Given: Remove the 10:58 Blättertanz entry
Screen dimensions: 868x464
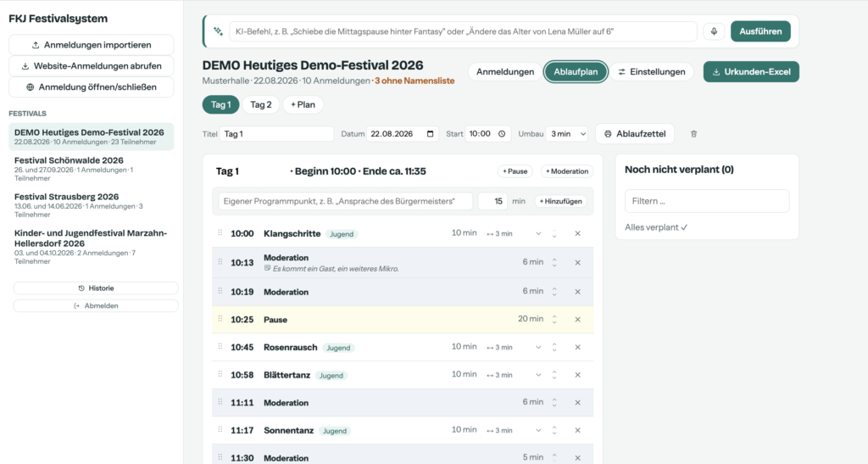Looking at the screenshot, I should tap(577, 375).
